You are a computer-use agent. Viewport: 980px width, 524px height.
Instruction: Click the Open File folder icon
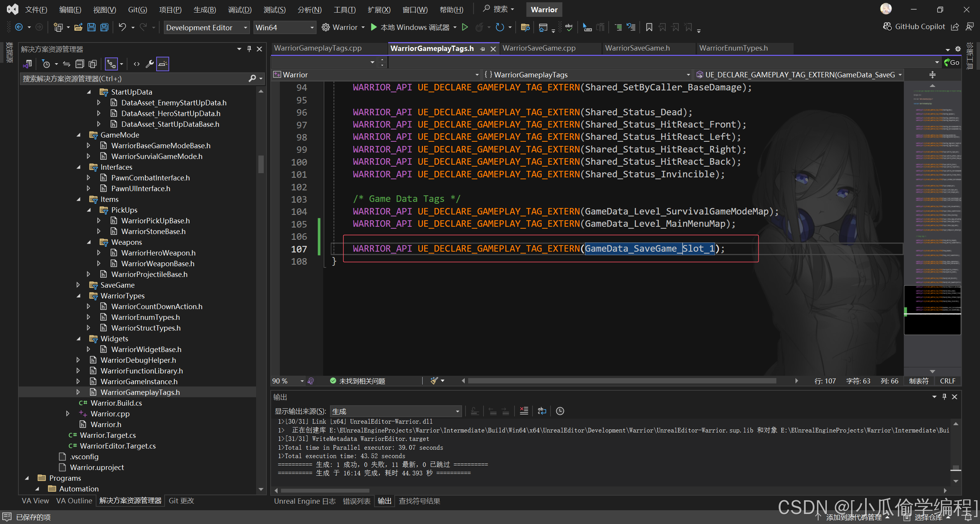point(78,27)
